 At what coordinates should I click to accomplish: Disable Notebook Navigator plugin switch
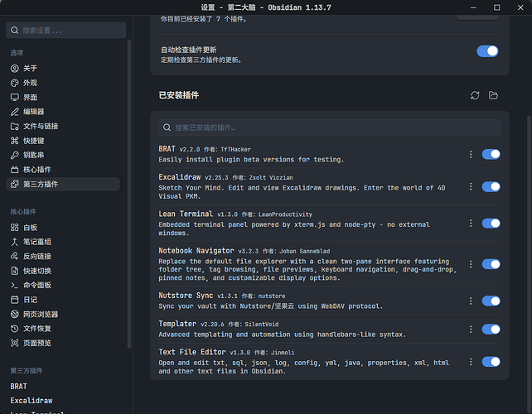point(491,264)
